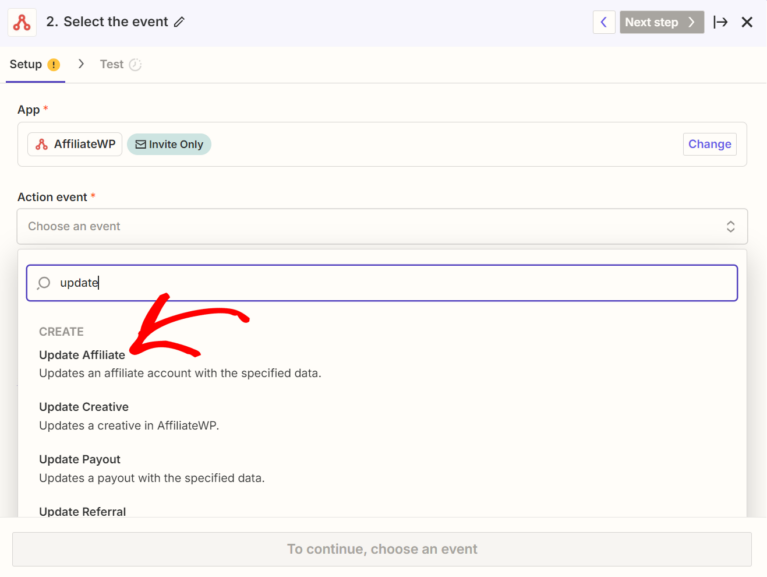Open the Choose an event dropdown
This screenshot has height=577, width=767.
coord(382,226)
